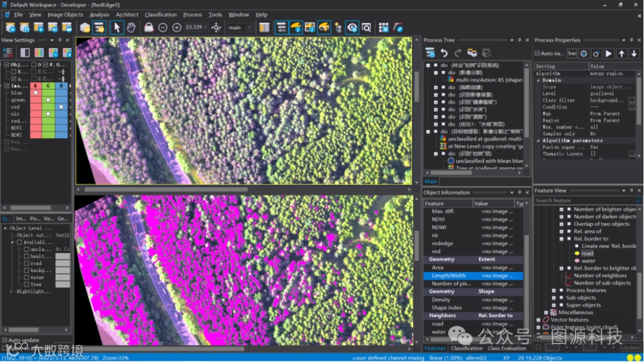The height and width of the screenshot is (362, 644).
Task: Activate the hand pan tool
Action: pos(131,27)
